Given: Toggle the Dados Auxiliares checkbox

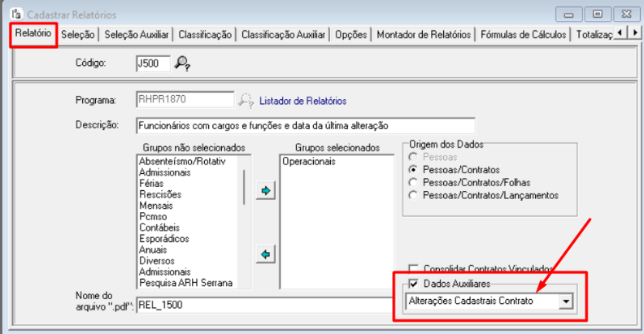Looking at the screenshot, I should click(414, 284).
